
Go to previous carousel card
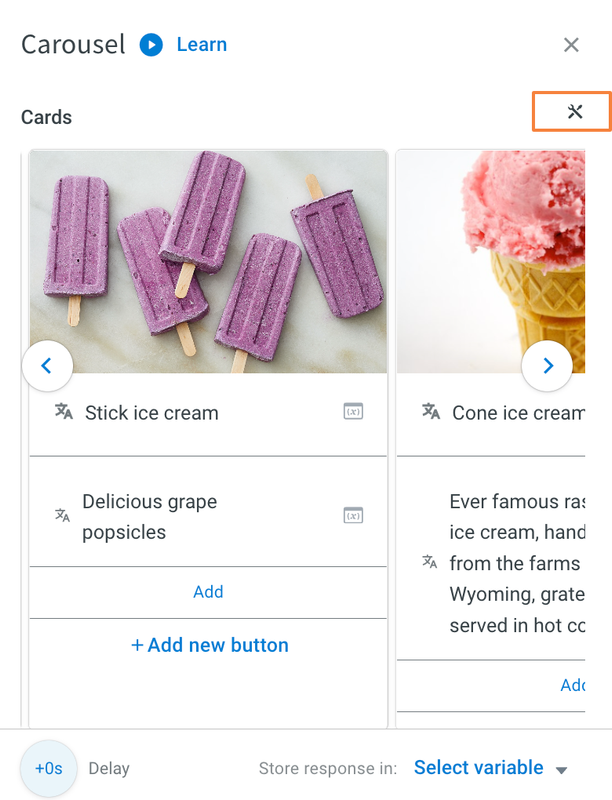click(x=47, y=366)
